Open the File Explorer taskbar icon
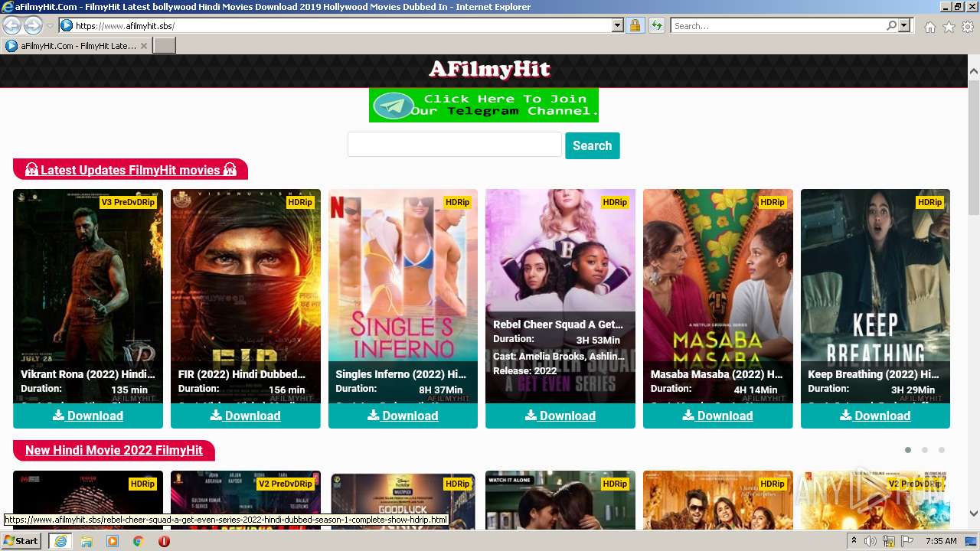Image resolution: width=980 pixels, height=551 pixels. pyautogui.click(x=87, y=541)
